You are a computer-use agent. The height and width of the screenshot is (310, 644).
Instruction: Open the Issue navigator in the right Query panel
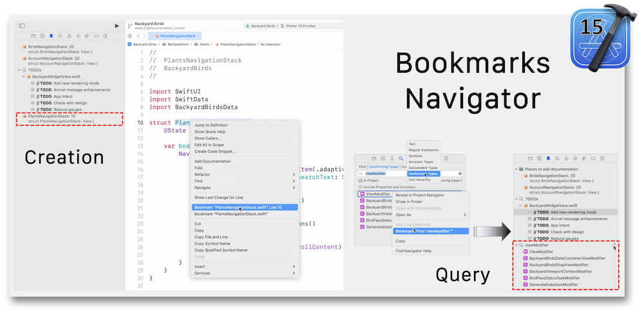566,158
